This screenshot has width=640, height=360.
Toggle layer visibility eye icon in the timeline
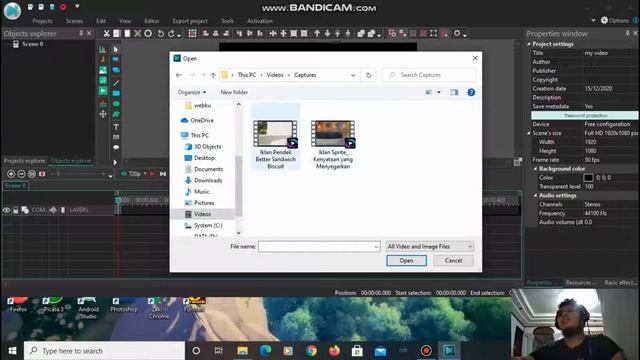[x=6, y=210]
